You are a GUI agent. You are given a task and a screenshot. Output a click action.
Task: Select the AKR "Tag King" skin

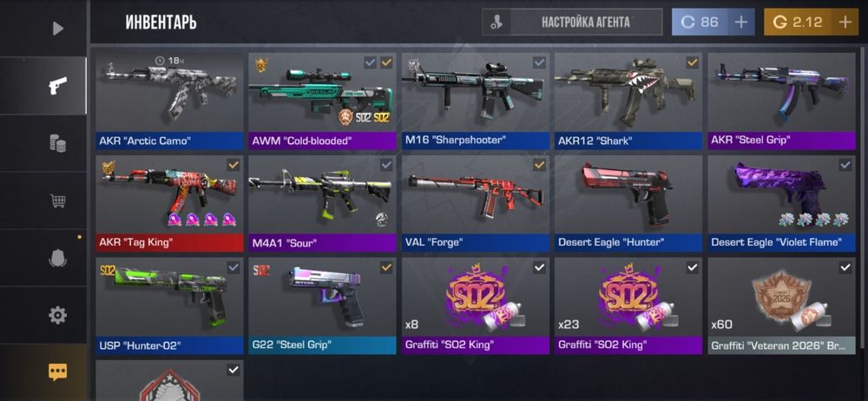click(169, 203)
